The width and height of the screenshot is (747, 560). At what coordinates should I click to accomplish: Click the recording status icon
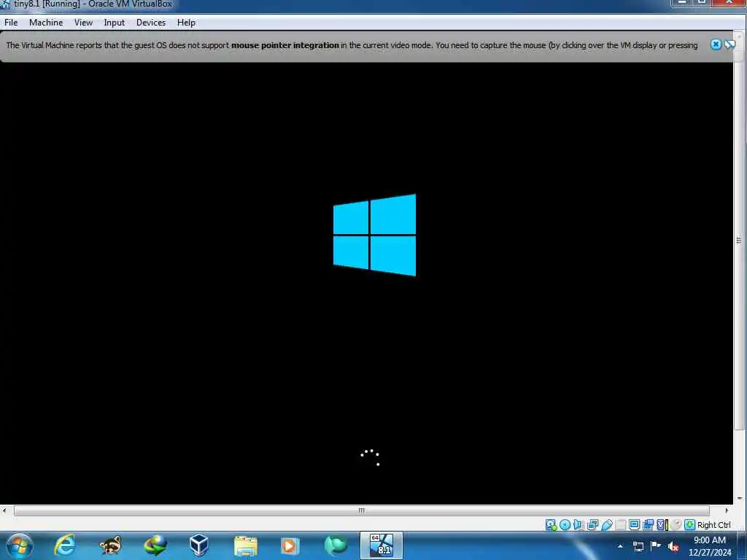tap(648, 525)
